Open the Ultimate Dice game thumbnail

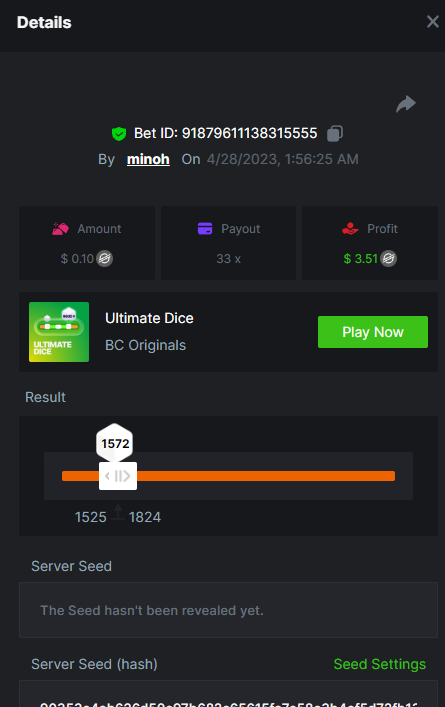pos(59,332)
